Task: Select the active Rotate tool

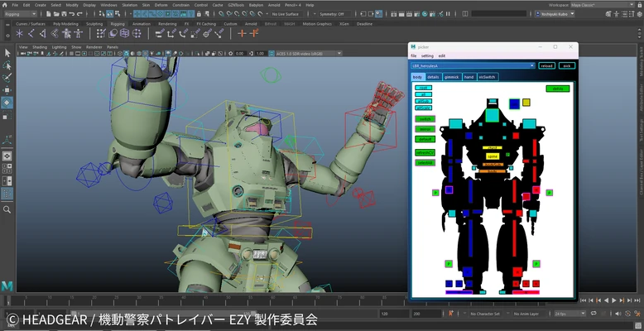Action: (7, 103)
